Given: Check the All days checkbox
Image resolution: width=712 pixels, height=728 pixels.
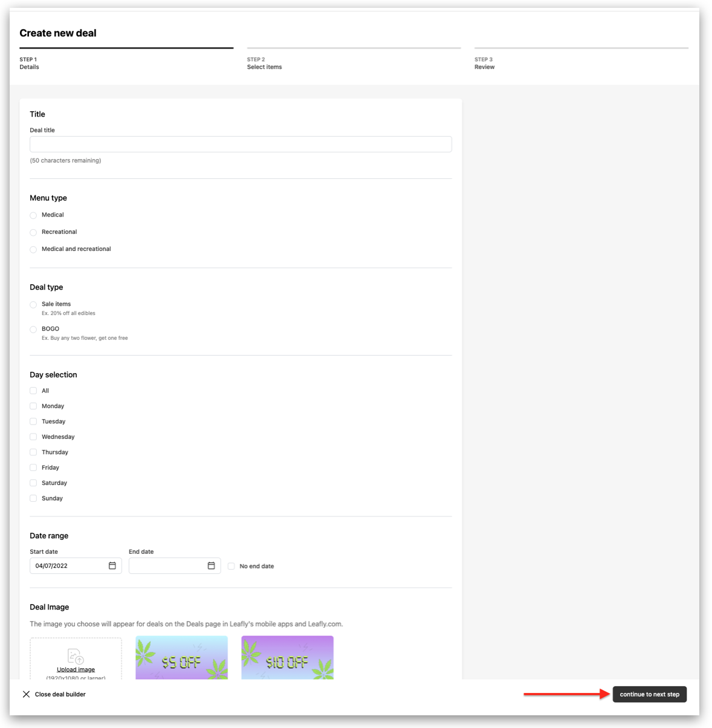Looking at the screenshot, I should (33, 391).
